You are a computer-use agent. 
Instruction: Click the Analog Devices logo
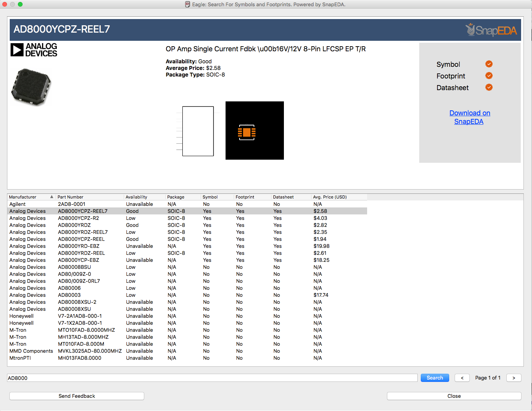[x=34, y=50]
